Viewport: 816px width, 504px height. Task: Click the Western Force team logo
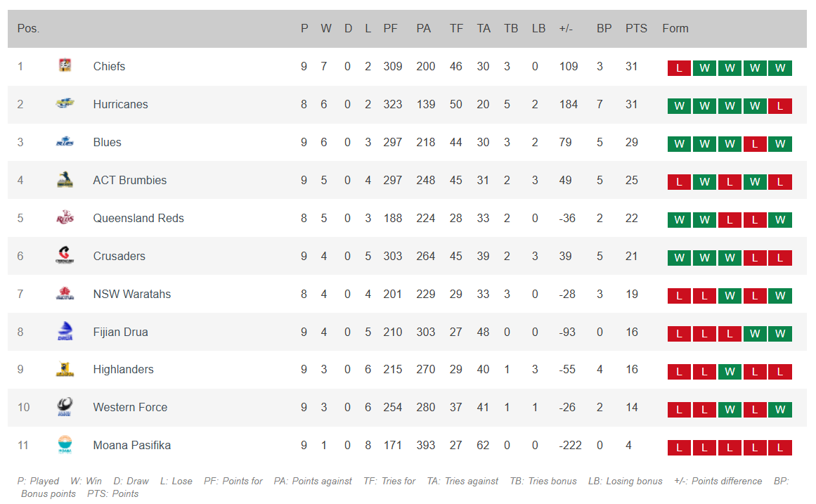tap(65, 407)
